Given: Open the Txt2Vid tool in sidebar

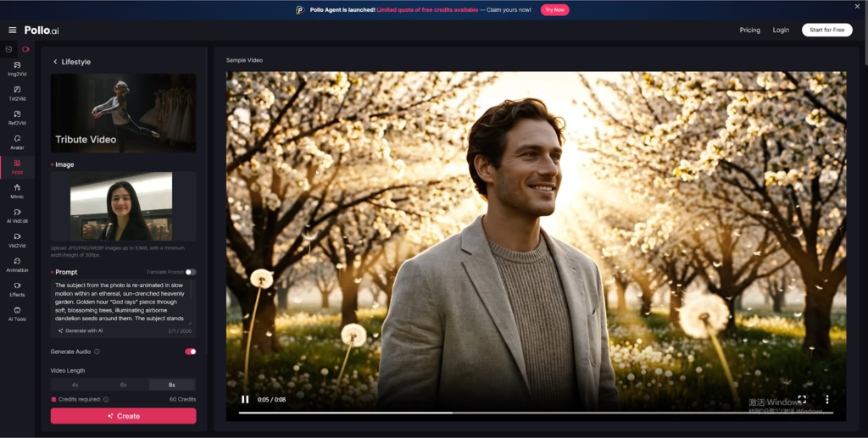Looking at the screenshot, I should coord(17,93).
